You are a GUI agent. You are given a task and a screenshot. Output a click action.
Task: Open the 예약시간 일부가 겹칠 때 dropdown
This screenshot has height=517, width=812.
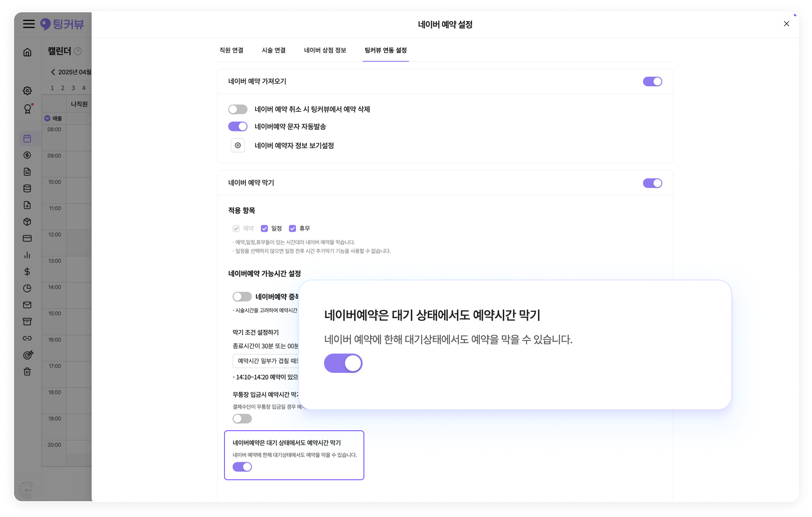266,361
